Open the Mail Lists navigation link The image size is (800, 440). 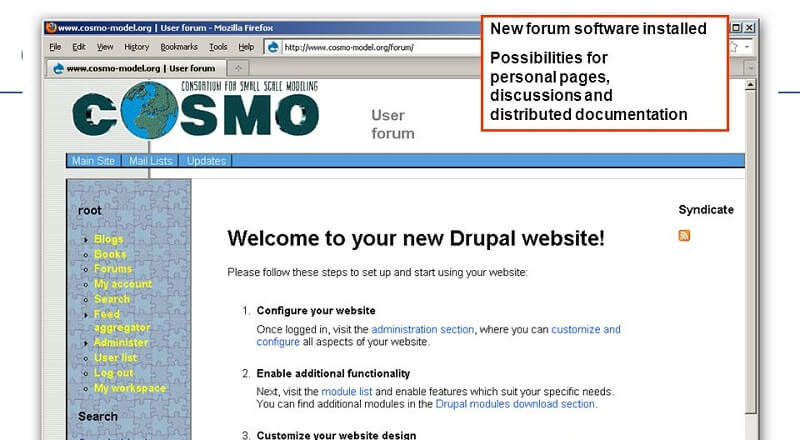151,161
